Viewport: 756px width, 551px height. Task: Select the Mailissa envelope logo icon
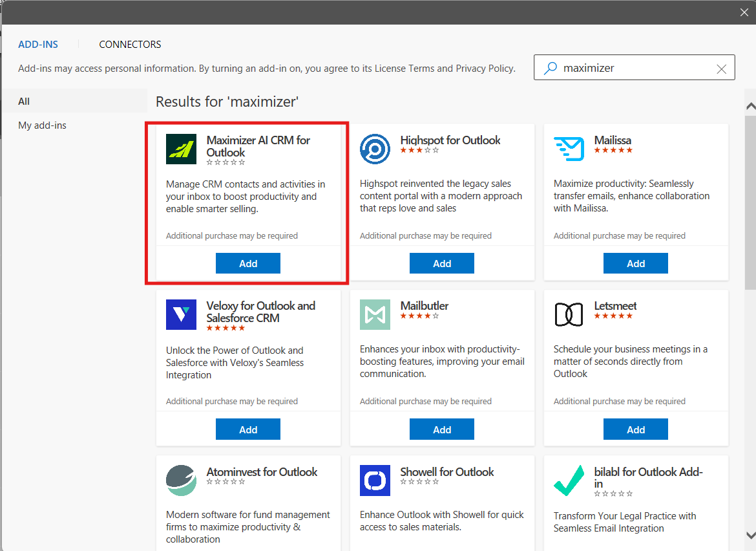tap(569, 149)
